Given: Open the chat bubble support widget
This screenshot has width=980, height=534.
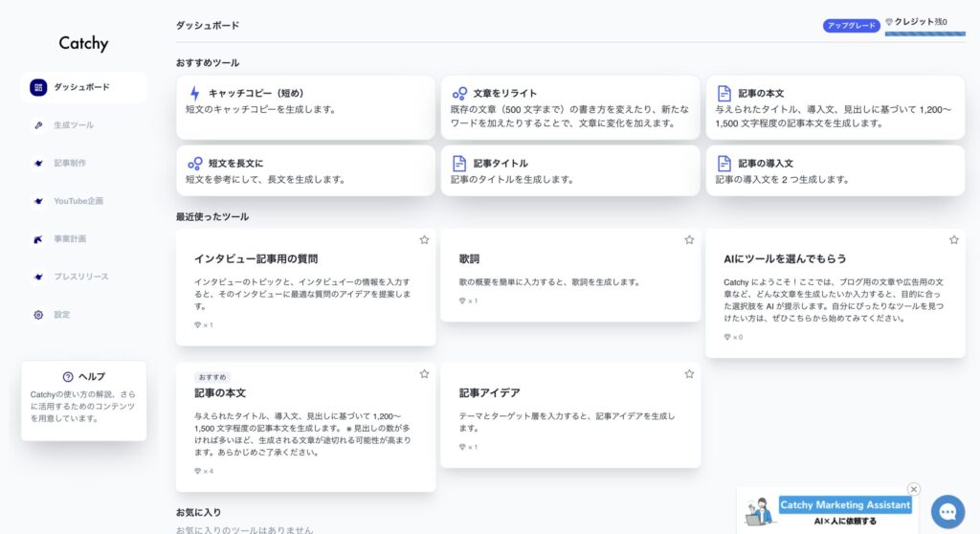Looking at the screenshot, I should [947, 512].
